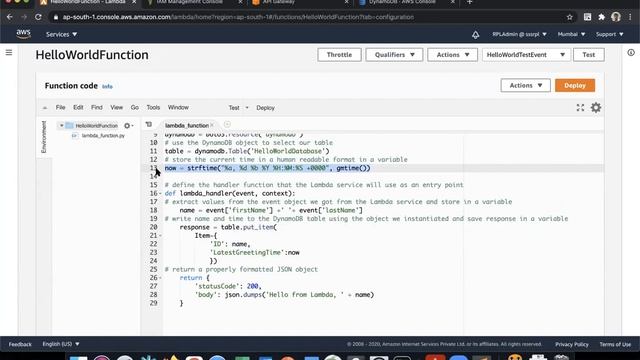Image resolution: width=640 pixels, height=360 pixels.
Task: Click Deploy in the editor menu bar
Action: tap(265, 108)
